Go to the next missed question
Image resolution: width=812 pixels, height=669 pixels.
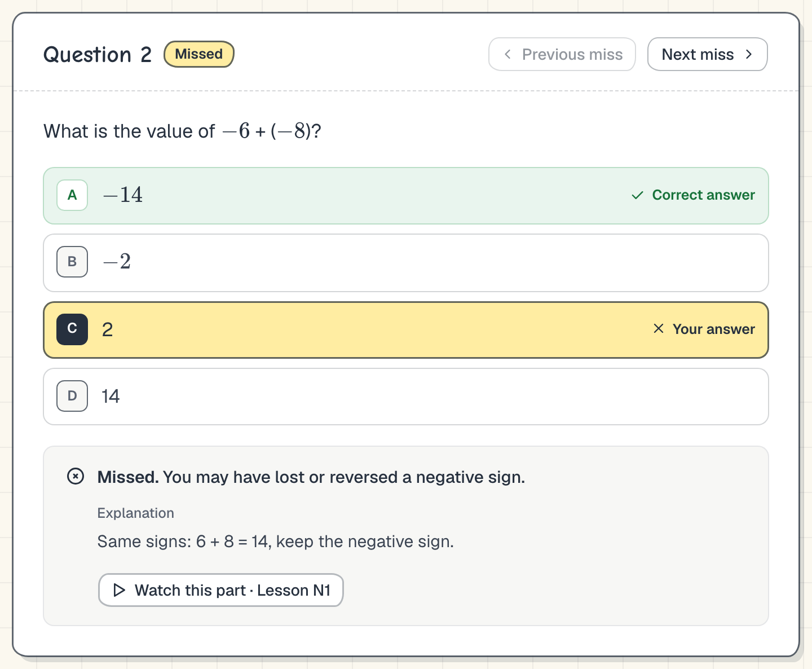coord(707,54)
